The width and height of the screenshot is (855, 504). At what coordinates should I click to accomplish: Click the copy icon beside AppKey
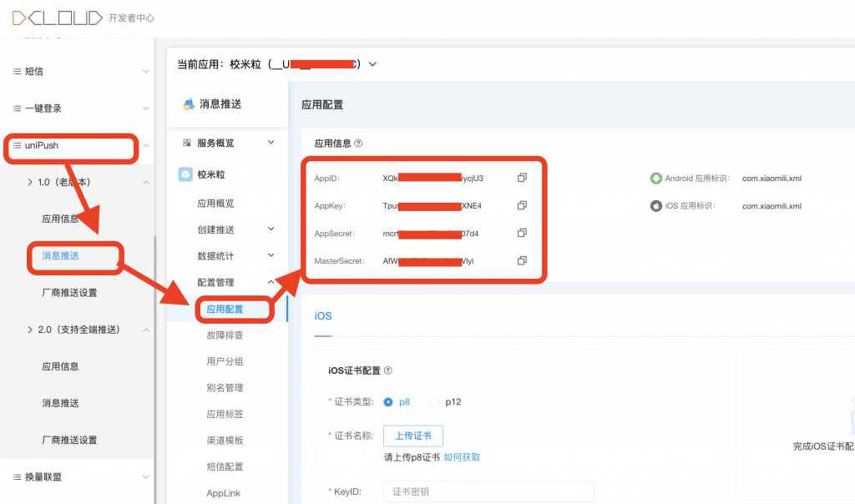(522, 204)
